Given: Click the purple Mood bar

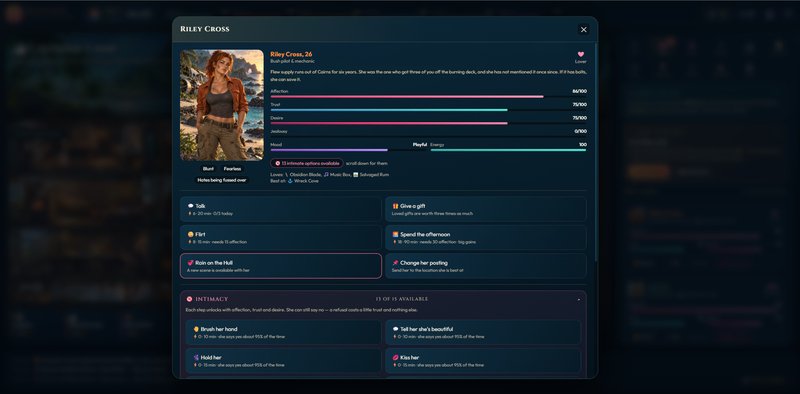Looking at the screenshot, I should coord(329,150).
